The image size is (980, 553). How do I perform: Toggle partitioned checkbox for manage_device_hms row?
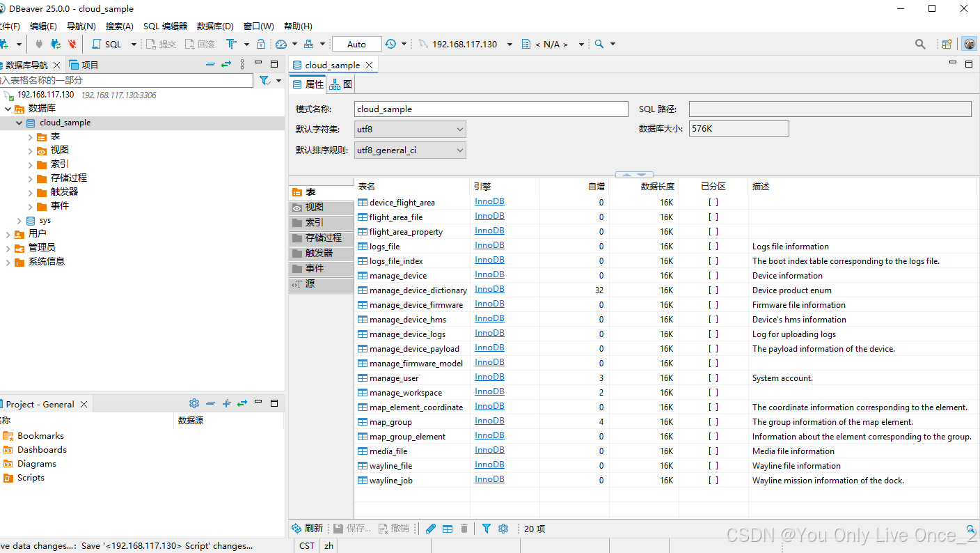point(713,320)
